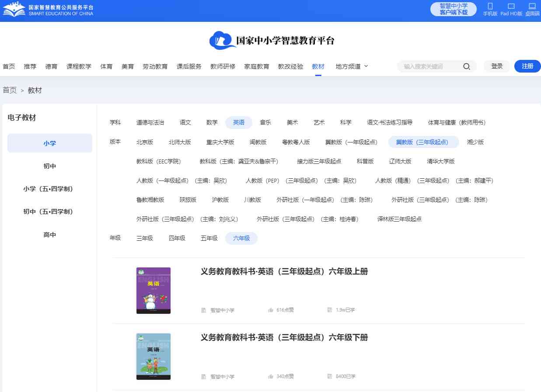Open the 德育 nav item
This screenshot has height=392, width=541.
[x=51, y=66]
